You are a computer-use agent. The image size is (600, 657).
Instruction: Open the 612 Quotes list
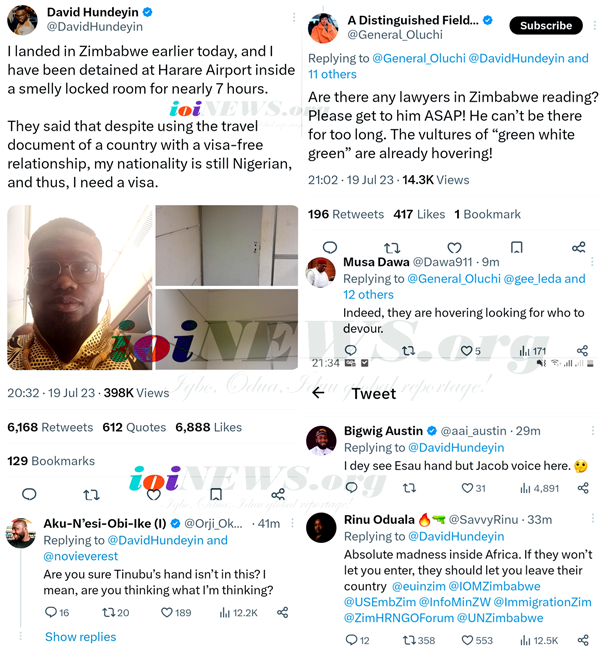[x=134, y=427]
